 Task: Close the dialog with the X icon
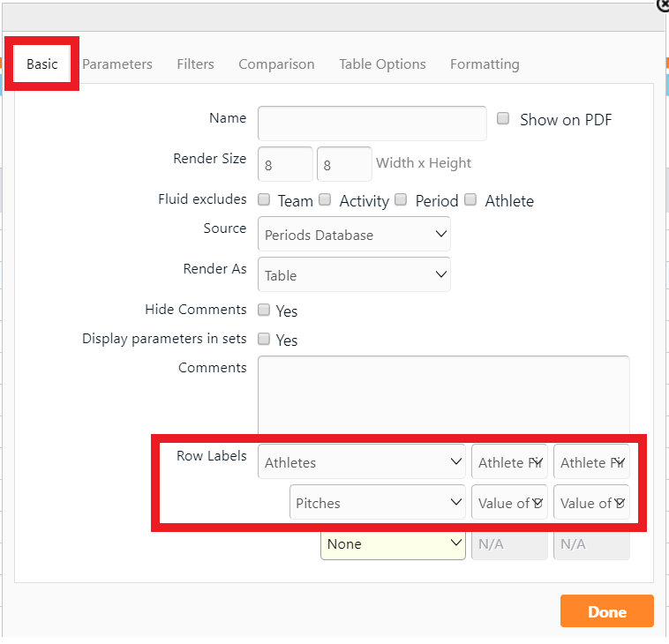(x=664, y=4)
